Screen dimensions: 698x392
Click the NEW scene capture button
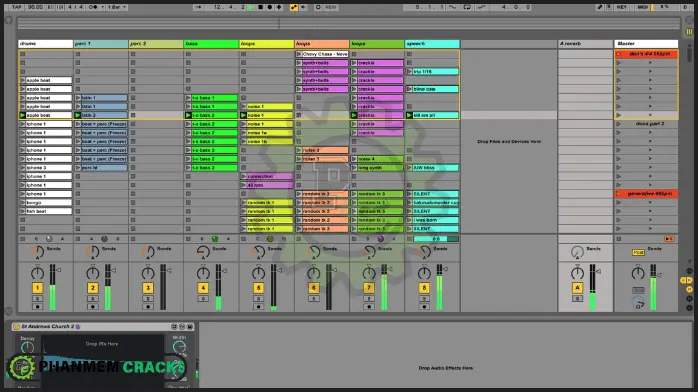(330, 7)
